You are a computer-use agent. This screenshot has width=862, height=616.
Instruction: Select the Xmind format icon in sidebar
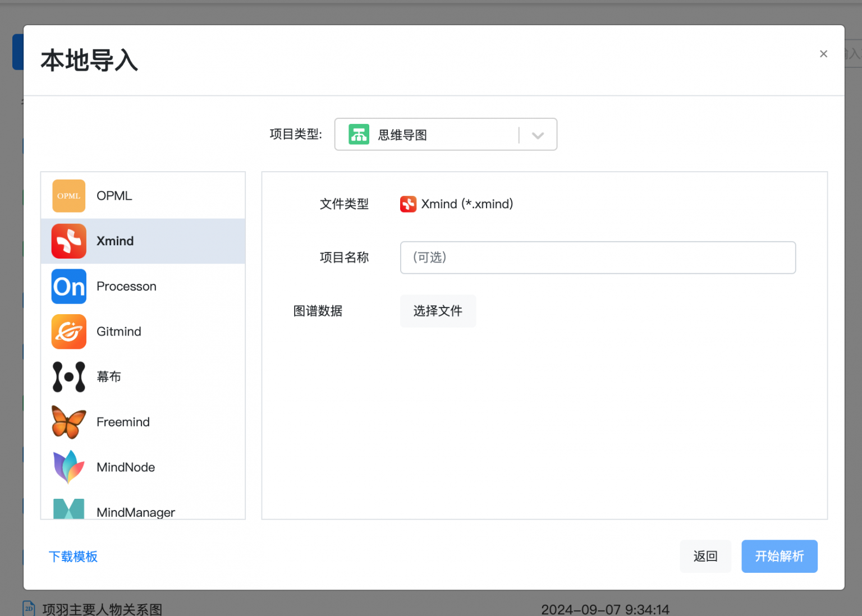68,241
